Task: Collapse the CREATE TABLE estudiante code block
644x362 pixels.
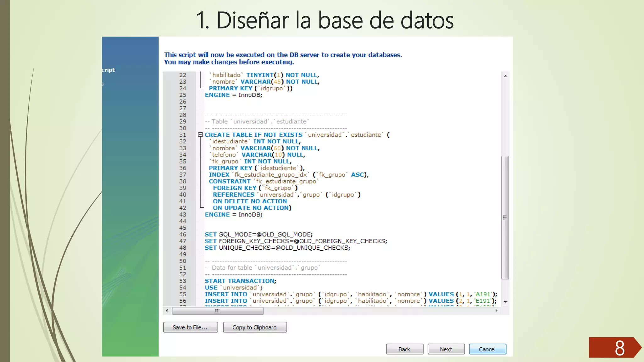Action: point(200,135)
